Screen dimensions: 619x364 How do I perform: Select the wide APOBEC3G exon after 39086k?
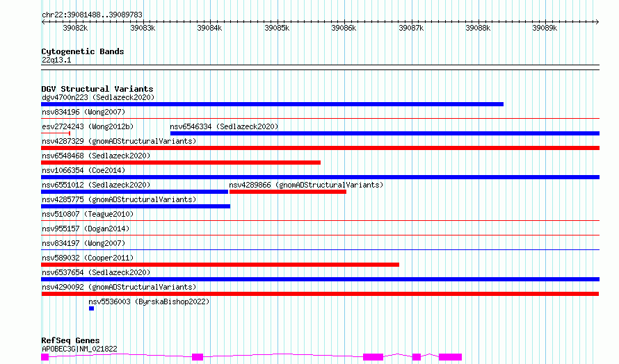click(x=373, y=357)
